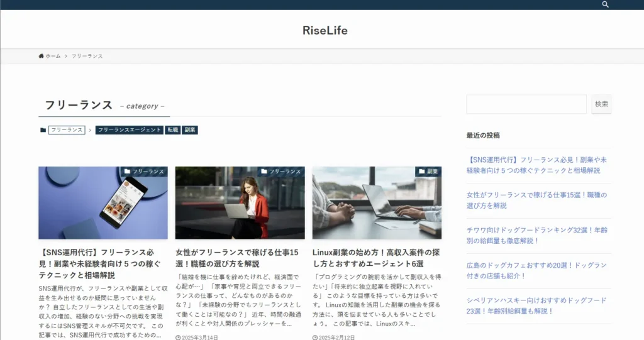Image resolution: width=644 pixels, height=340 pixels.
Task: Open the smartphone SNS article thumbnail
Action: (x=103, y=203)
